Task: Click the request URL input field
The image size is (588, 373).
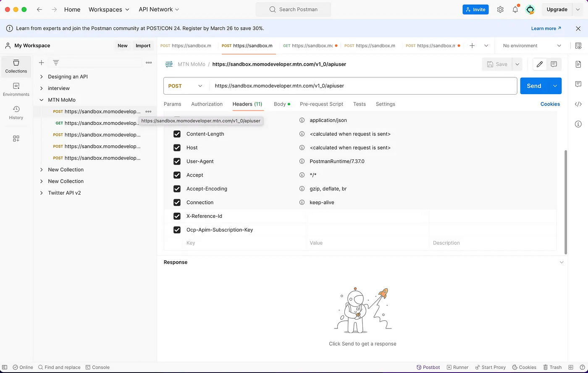Action: pos(363,86)
